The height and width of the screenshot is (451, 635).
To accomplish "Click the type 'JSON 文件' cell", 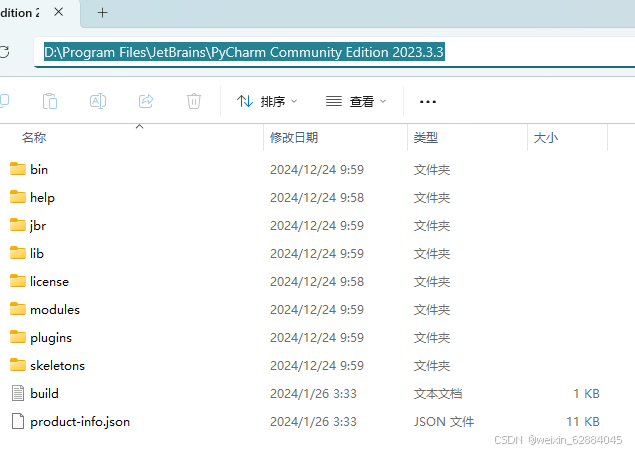I will click(443, 422).
